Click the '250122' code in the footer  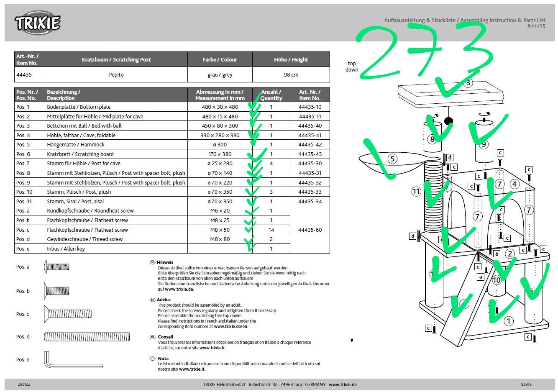click(24, 384)
